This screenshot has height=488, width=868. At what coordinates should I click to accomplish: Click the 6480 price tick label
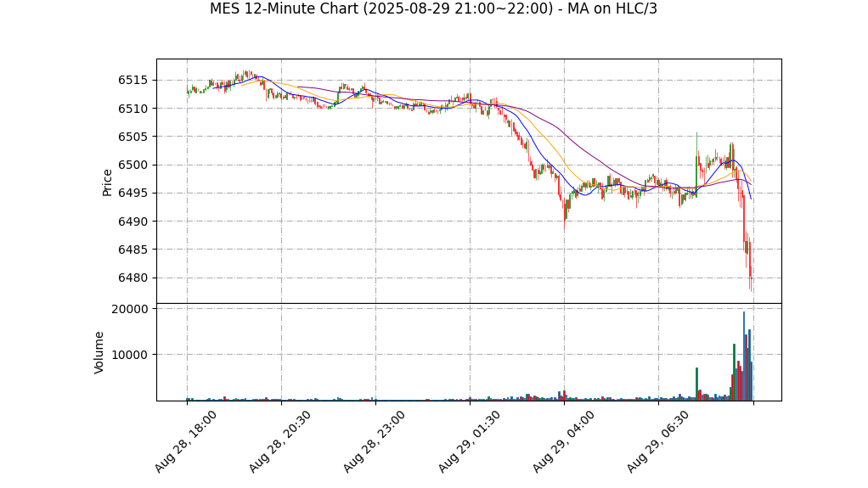pos(132,278)
